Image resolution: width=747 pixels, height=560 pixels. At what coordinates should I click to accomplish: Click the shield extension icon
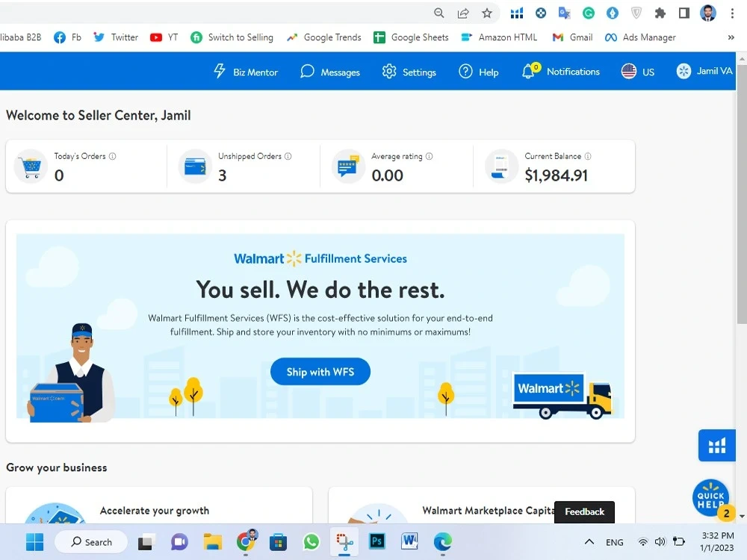(636, 13)
